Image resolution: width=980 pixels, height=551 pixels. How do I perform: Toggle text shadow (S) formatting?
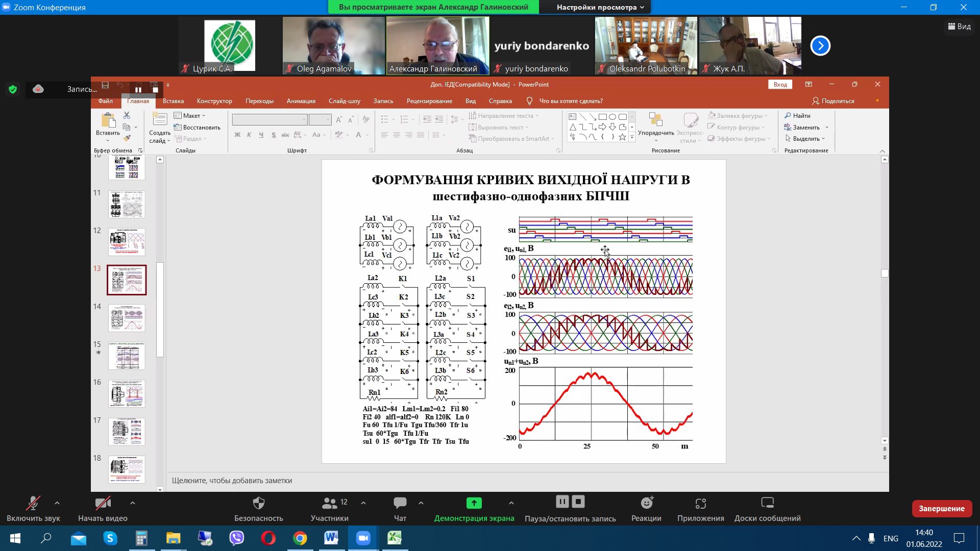(274, 135)
